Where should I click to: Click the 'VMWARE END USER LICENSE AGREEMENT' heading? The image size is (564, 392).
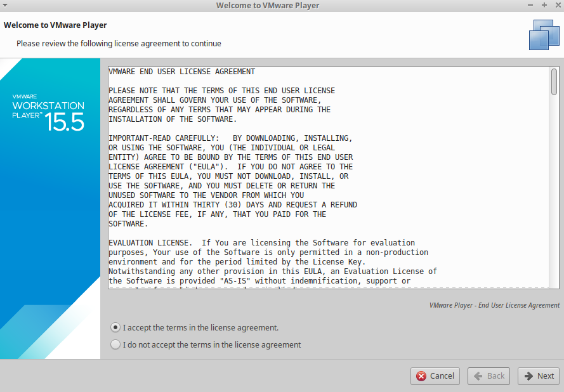click(x=182, y=72)
